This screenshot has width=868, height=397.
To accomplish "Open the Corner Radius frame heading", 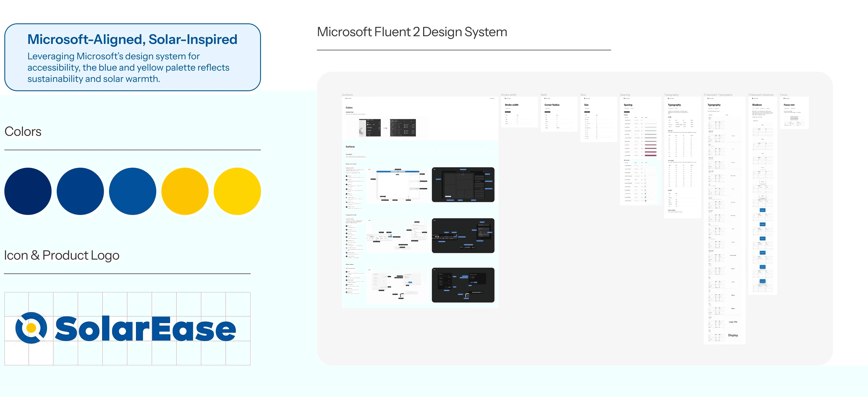I will pyautogui.click(x=552, y=105).
